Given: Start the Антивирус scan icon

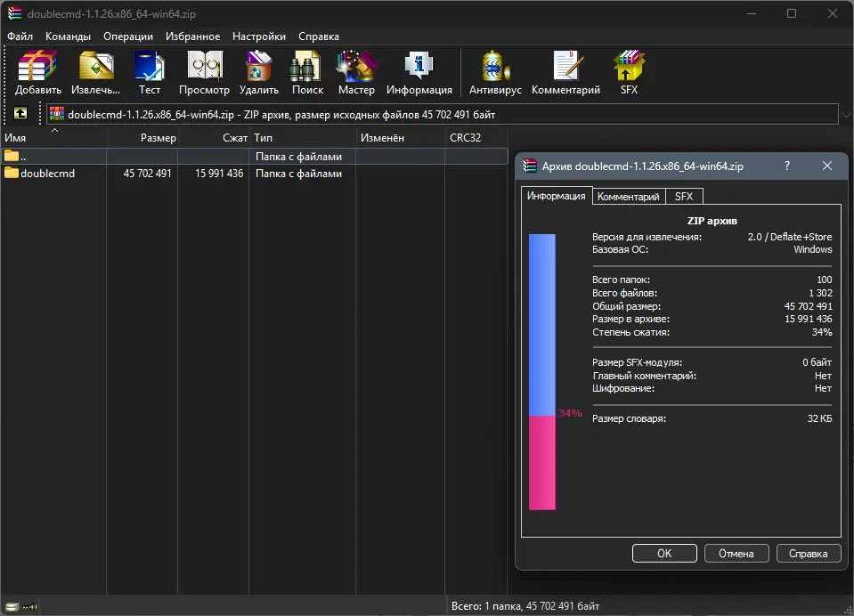Looking at the screenshot, I should tap(495, 66).
